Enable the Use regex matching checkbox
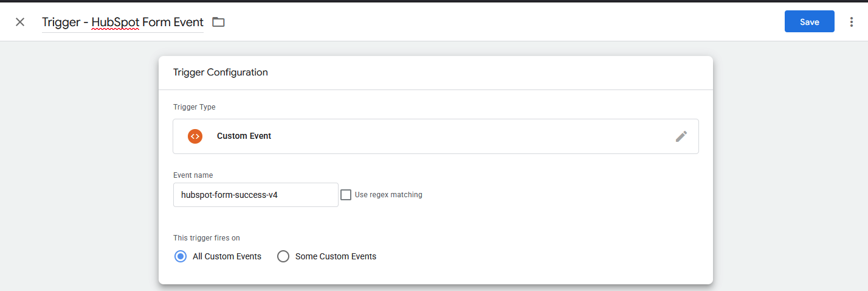The image size is (868, 291). click(346, 195)
